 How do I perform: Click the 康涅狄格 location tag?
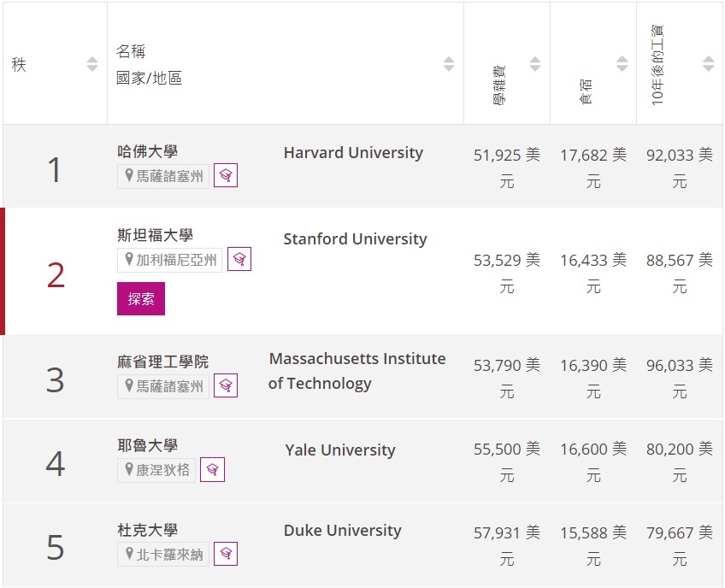click(x=156, y=470)
